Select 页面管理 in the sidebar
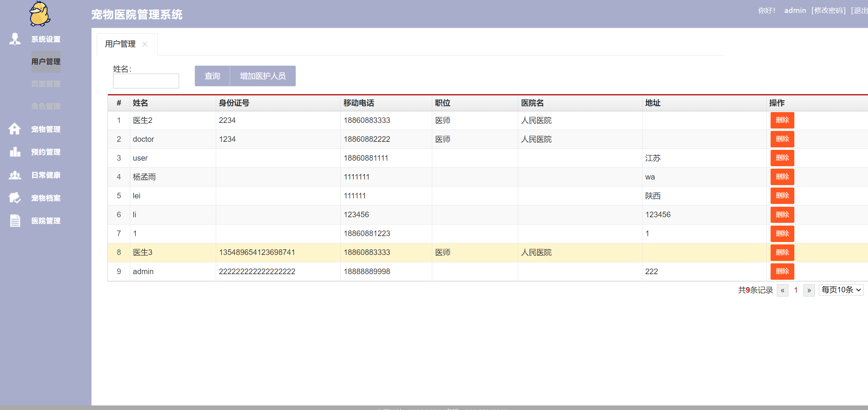Image resolution: width=868 pixels, height=410 pixels. pyautogui.click(x=45, y=84)
